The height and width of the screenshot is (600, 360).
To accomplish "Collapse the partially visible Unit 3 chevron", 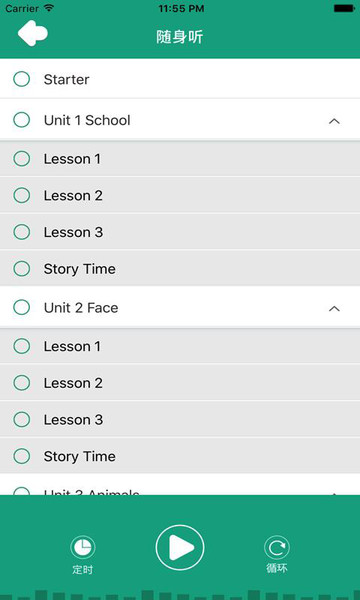I will pos(334,493).
